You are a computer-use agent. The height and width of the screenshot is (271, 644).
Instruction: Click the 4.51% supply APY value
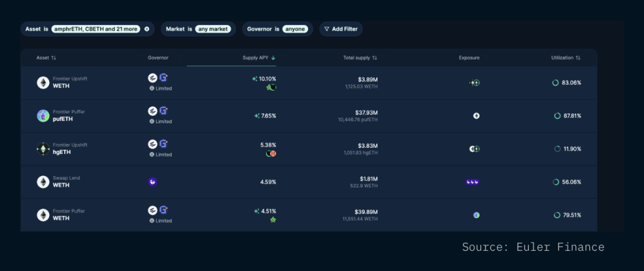(269, 211)
